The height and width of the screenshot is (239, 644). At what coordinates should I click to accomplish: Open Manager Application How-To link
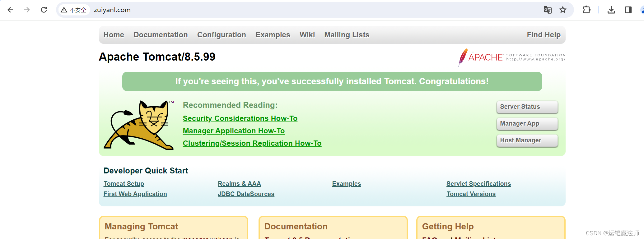[234, 131]
